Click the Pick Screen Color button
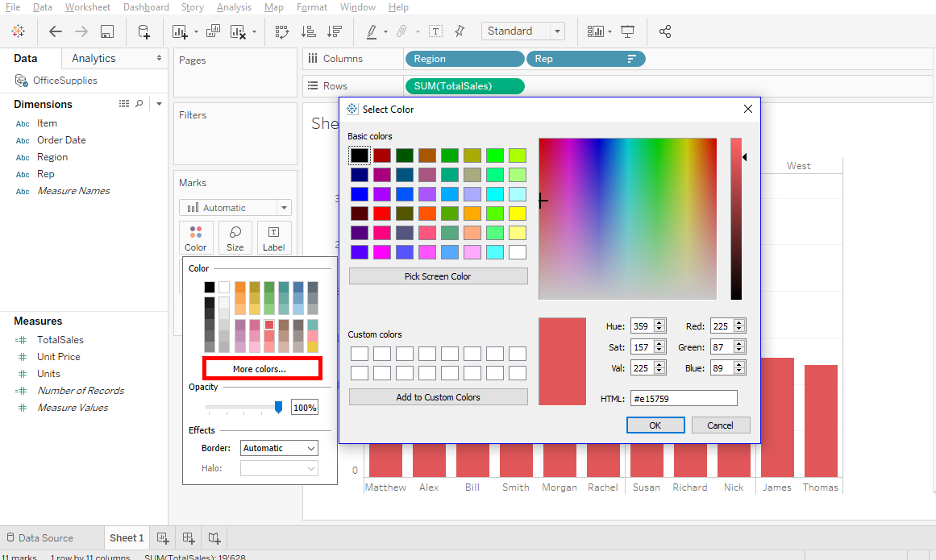This screenshot has height=560, width=936. point(438,276)
